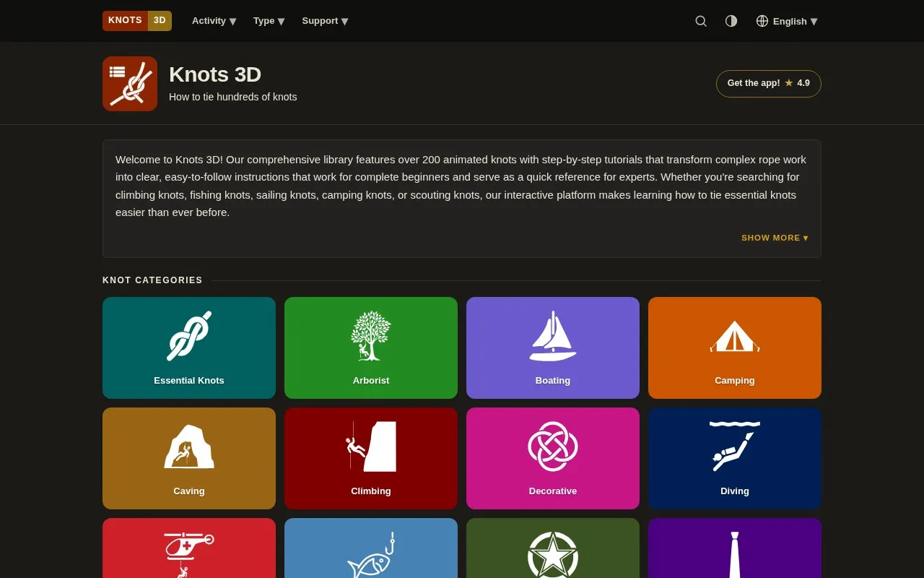Open the English language dropdown
This screenshot has width=924, height=578.
795,21
